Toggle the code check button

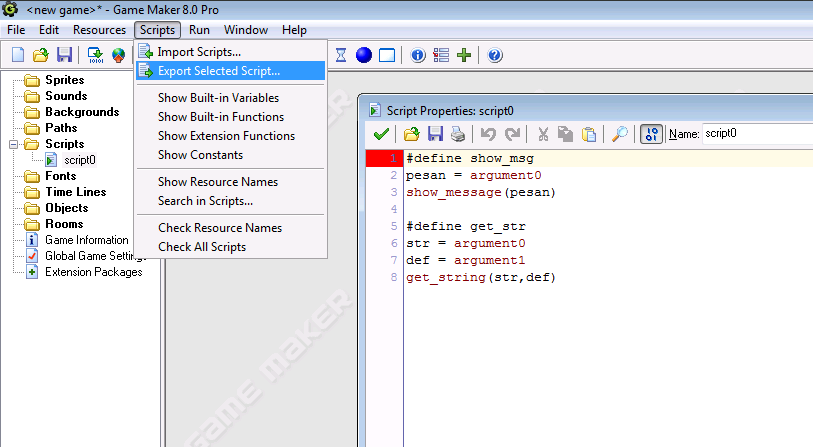coord(651,134)
